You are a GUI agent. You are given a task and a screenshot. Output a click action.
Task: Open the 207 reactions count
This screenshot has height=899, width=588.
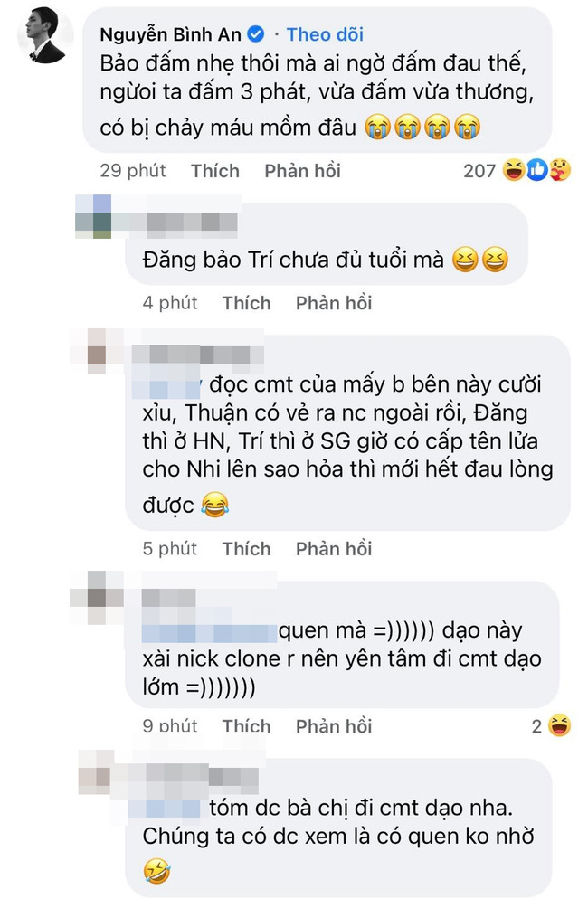pos(479,171)
